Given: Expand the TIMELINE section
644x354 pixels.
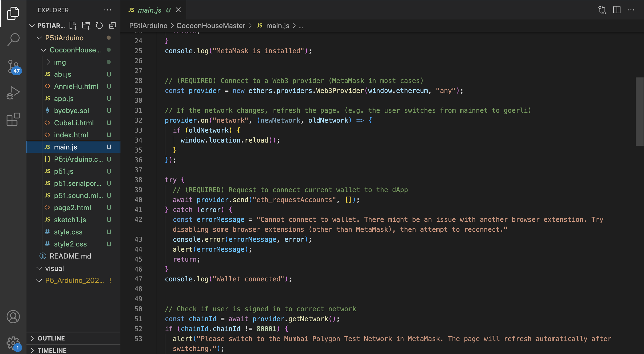Looking at the screenshot, I should (52, 350).
